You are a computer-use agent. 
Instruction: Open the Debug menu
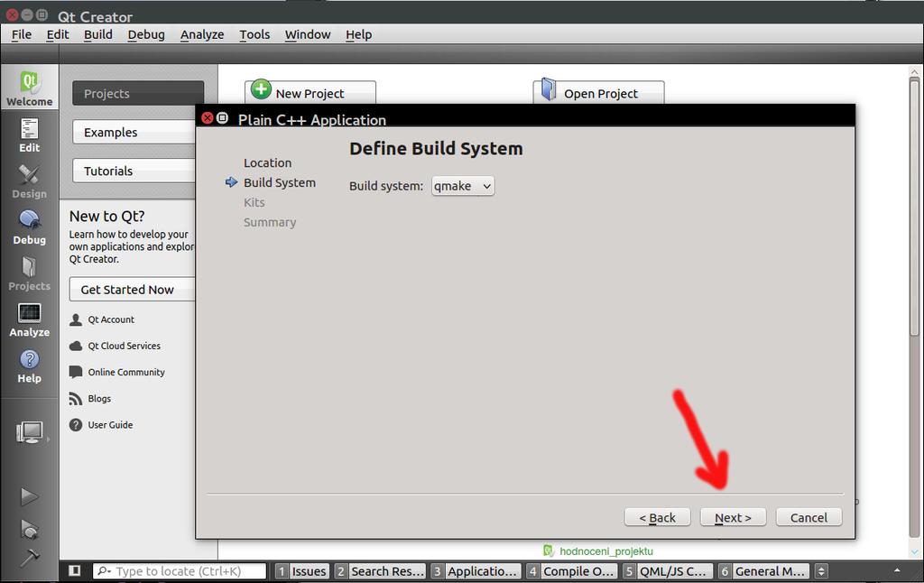click(x=146, y=34)
